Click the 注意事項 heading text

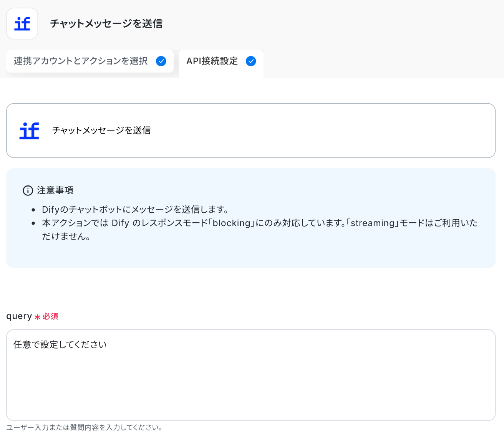55,190
